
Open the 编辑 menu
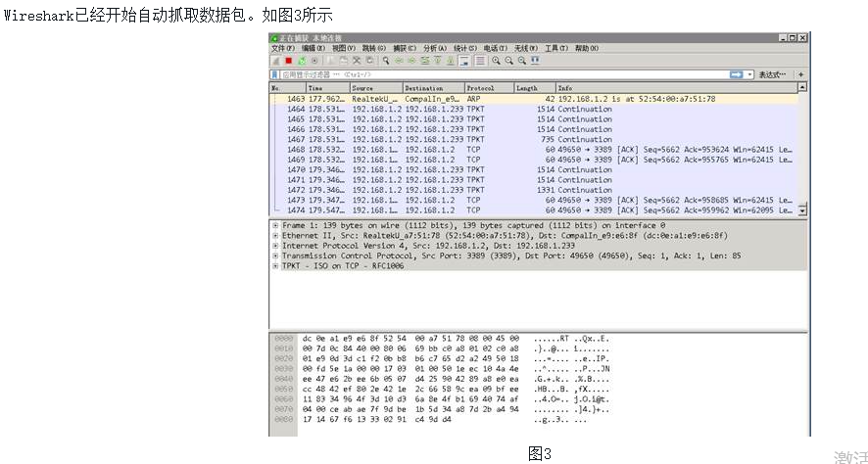click(313, 49)
